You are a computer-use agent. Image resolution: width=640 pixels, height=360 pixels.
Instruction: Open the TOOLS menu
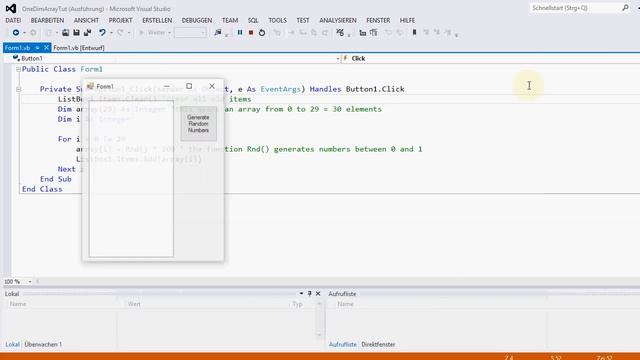point(278,20)
